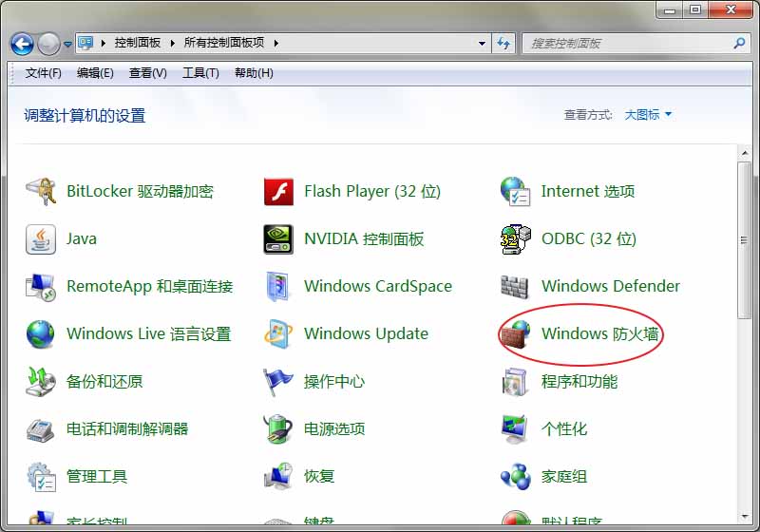Expand the arrow after 所有控制面板项 breadcrumb
The width and height of the screenshot is (760, 532).
tap(275, 43)
